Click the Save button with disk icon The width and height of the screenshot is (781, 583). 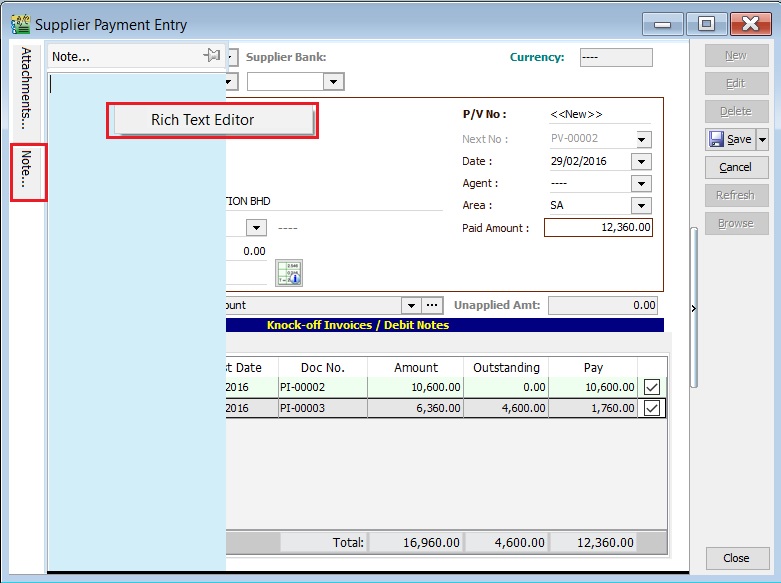point(729,139)
